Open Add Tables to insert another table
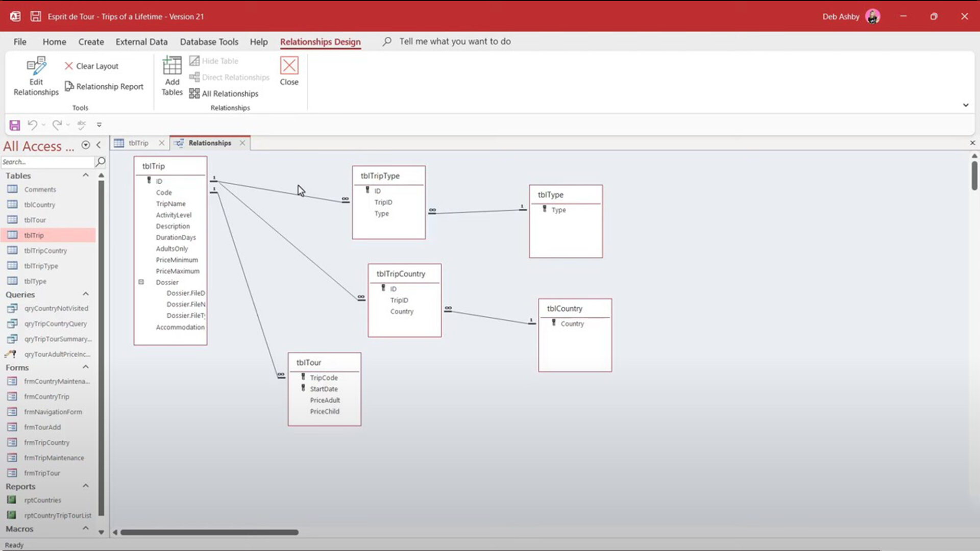The width and height of the screenshot is (980, 551). (171, 76)
